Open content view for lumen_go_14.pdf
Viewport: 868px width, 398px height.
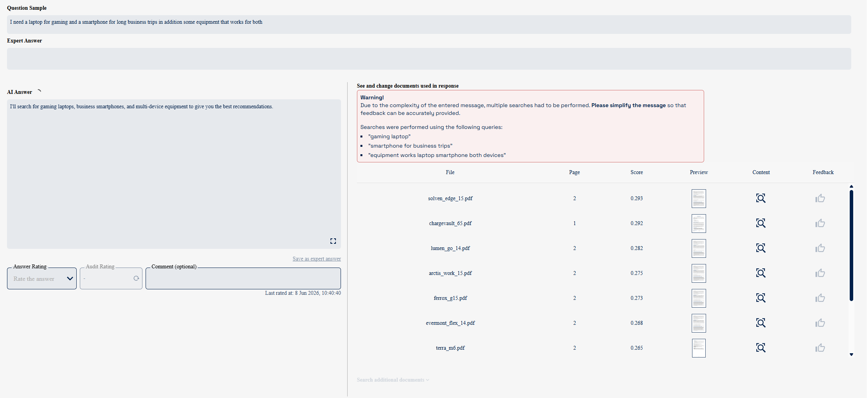(x=761, y=248)
